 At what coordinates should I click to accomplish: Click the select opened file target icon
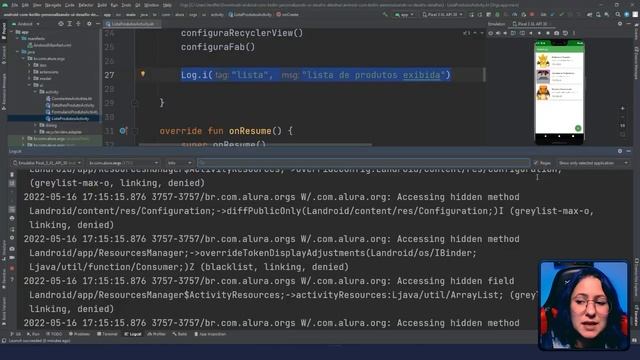click(x=61, y=24)
